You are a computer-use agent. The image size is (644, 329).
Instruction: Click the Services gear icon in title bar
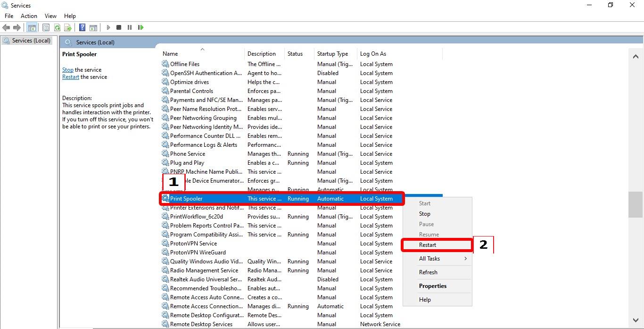click(x=5, y=5)
